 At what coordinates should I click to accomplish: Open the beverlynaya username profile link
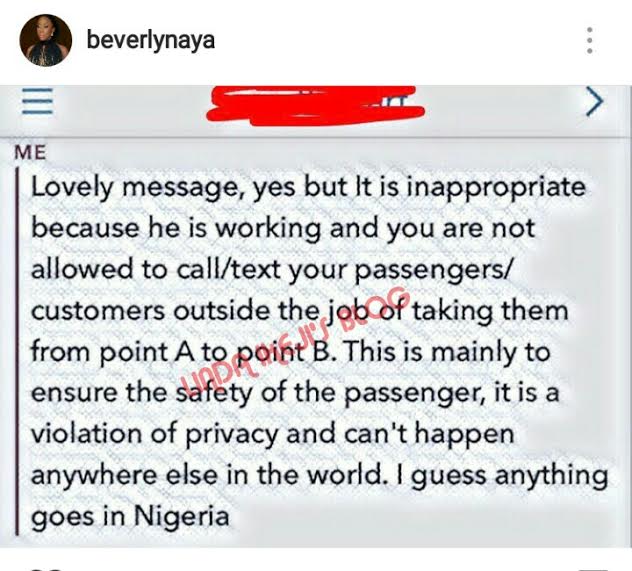pyautogui.click(x=151, y=41)
